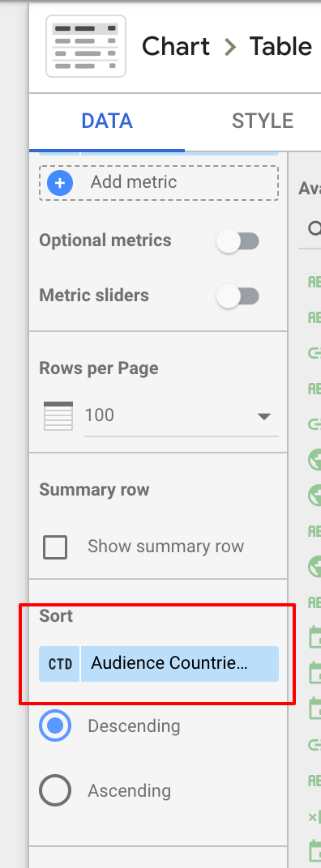Switch to the DATA tab
The image size is (321, 868).
(x=107, y=121)
